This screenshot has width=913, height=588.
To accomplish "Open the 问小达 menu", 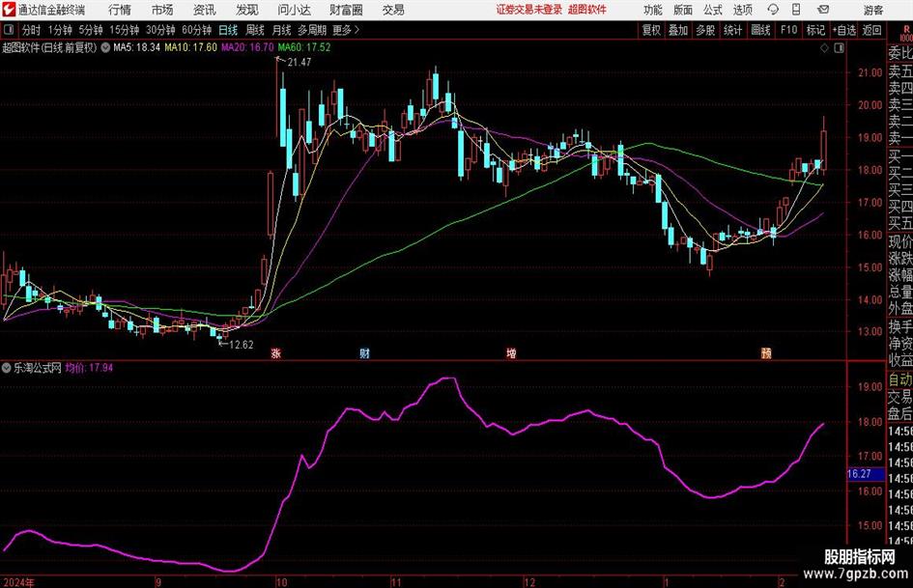I will coord(294,10).
